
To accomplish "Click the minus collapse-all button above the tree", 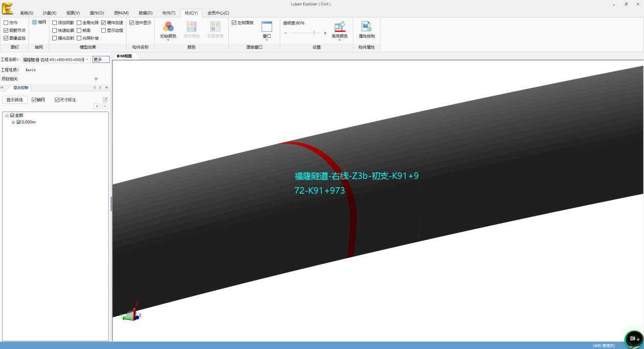I will 105,106.
